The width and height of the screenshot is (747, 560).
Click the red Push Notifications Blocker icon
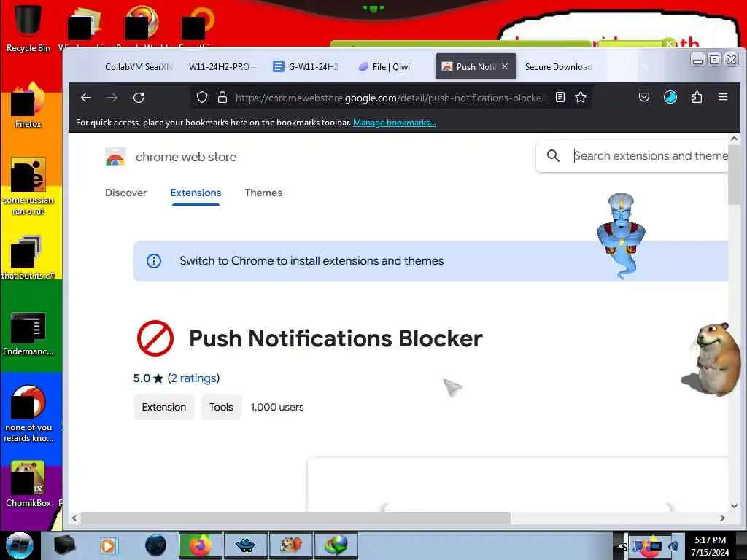click(155, 338)
